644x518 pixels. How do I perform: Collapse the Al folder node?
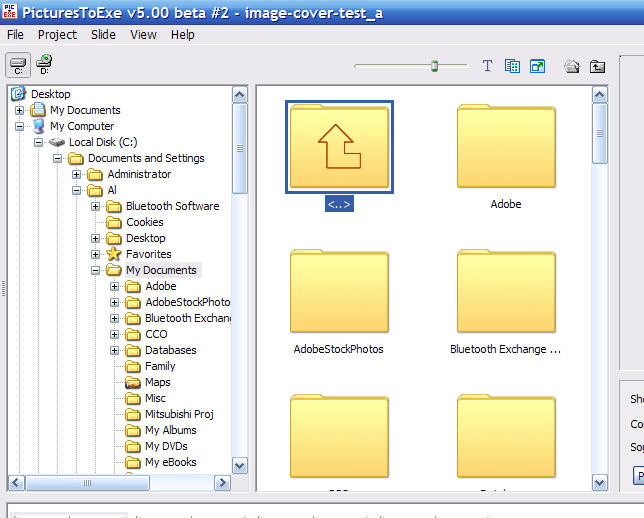tap(76, 190)
